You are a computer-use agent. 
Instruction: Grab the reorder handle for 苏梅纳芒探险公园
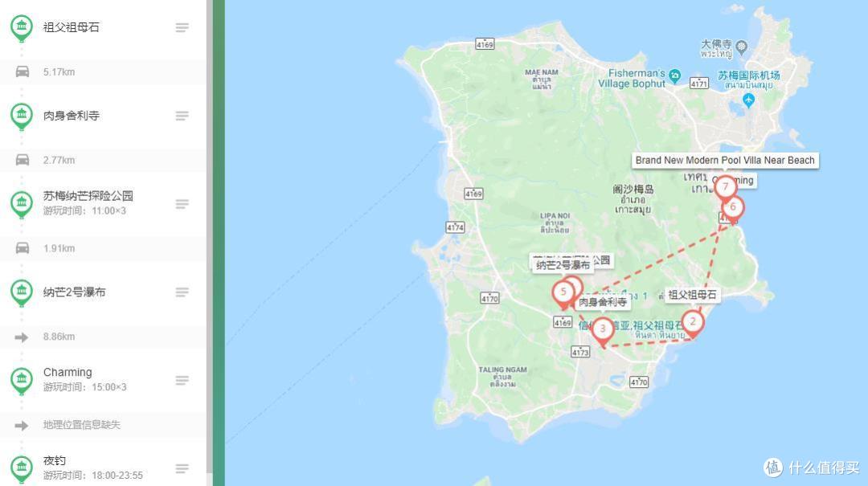tap(182, 204)
